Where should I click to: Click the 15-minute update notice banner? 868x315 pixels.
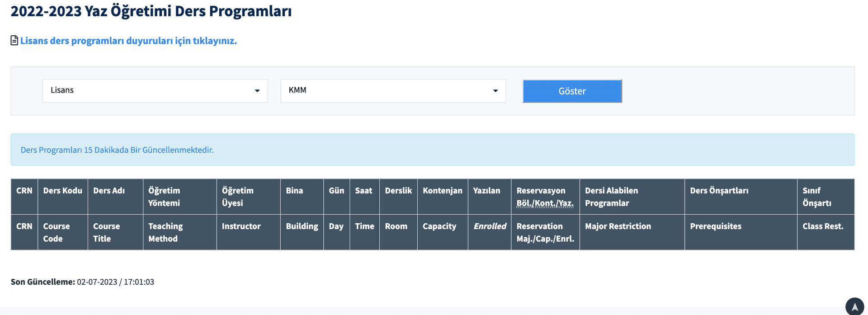pos(432,150)
